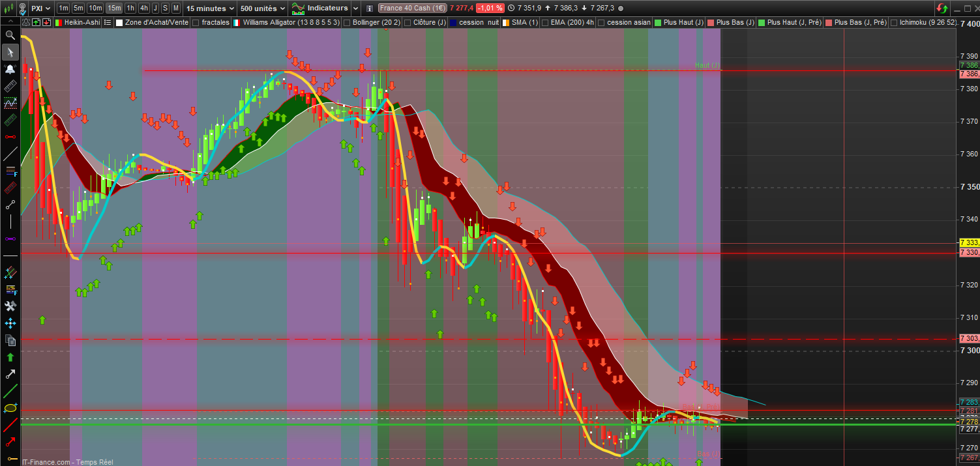Image resolution: width=980 pixels, height=466 pixels.
Task: Open the wrench and tools settings
Action: [x=10, y=306]
